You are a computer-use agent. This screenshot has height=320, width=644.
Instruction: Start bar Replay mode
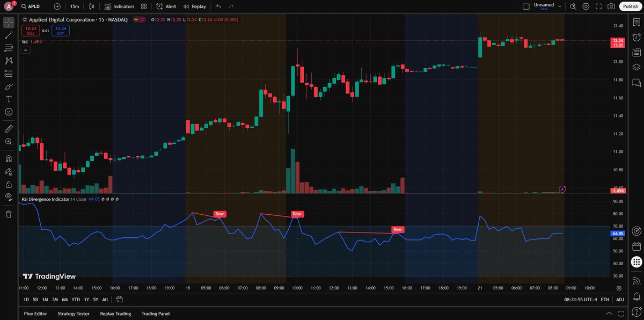pyautogui.click(x=194, y=6)
